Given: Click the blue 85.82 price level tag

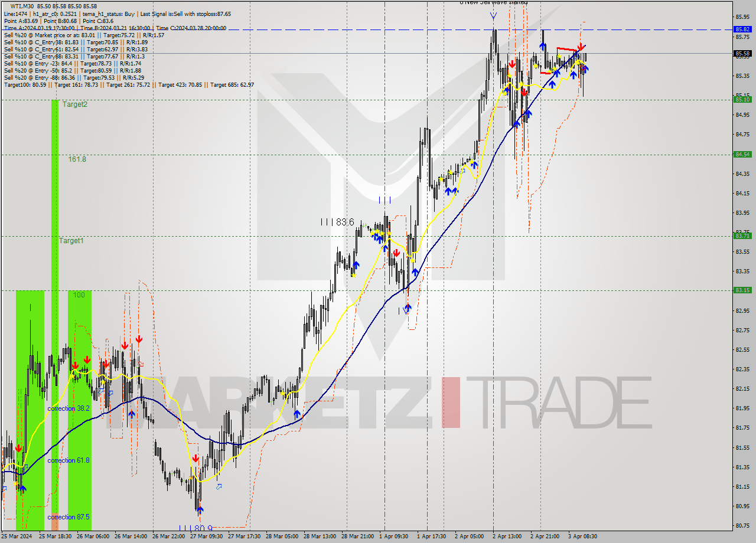Looking at the screenshot, I should pyautogui.click(x=742, y=29).
